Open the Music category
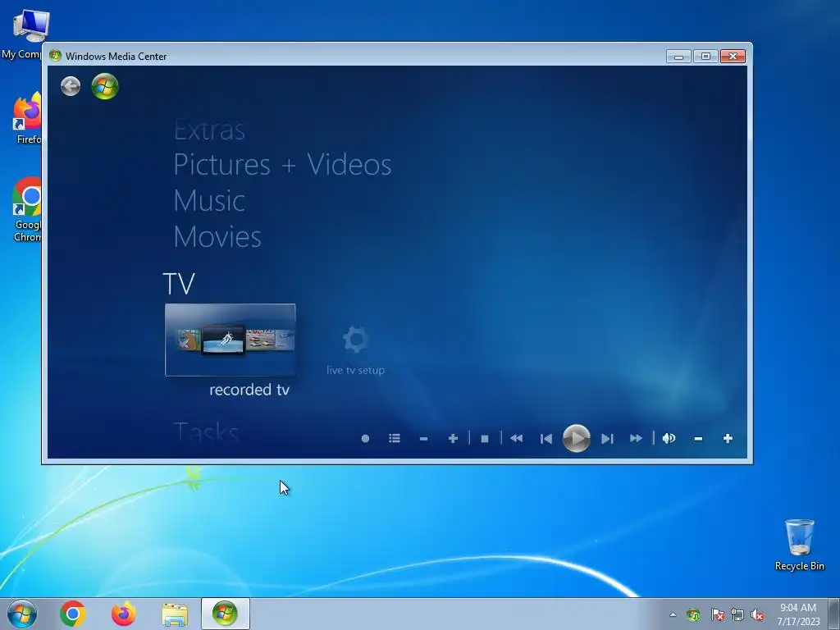The width and height of the screenshot is (840, 630). 209,201
